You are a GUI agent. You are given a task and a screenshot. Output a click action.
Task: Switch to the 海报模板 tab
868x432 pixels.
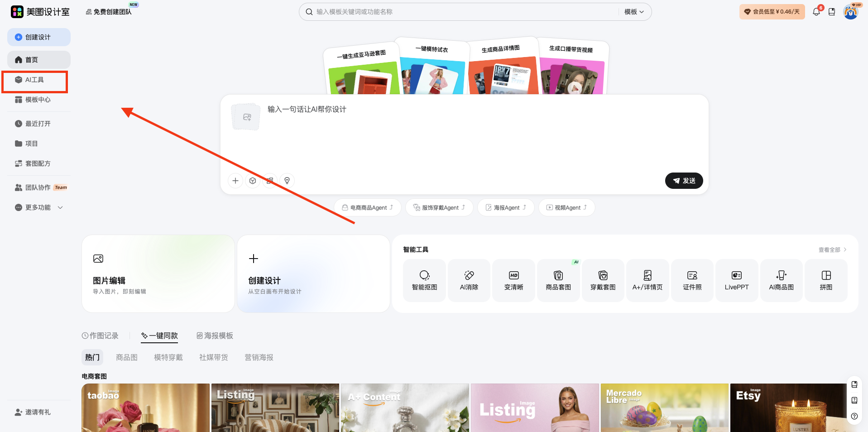point(214,336)
